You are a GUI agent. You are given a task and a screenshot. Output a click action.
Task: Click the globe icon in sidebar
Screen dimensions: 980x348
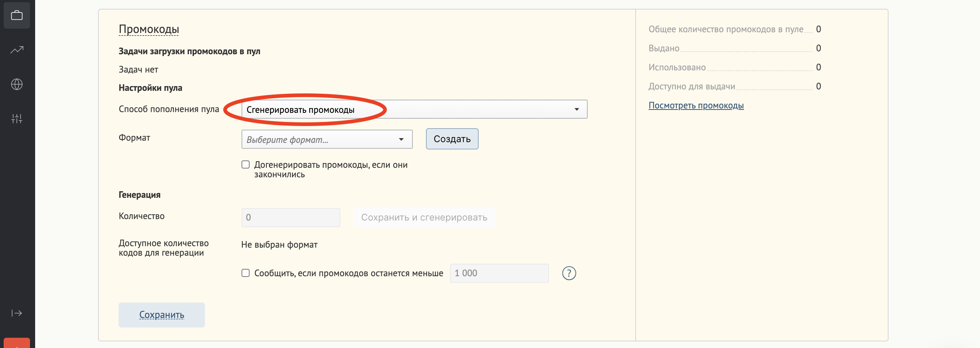point(17,84)
